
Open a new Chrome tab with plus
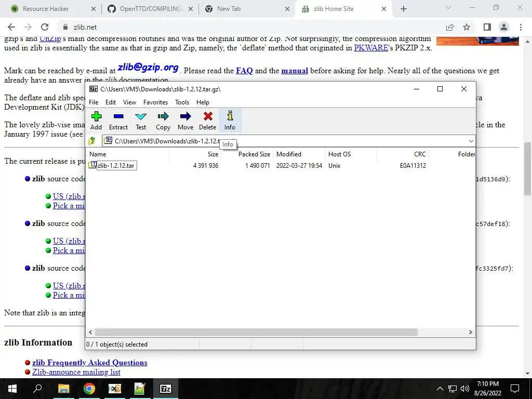(x=403, y=9)
